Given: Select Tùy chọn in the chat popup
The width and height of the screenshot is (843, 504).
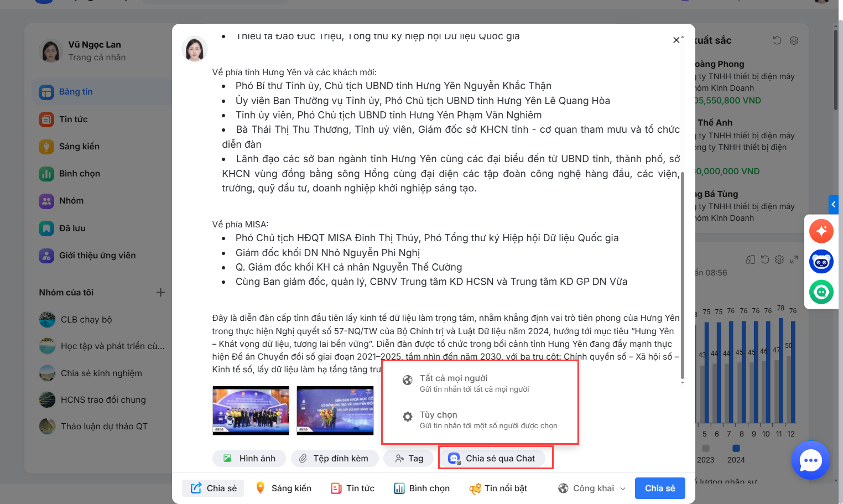Looking at the screenshot, I should point(480,419).
